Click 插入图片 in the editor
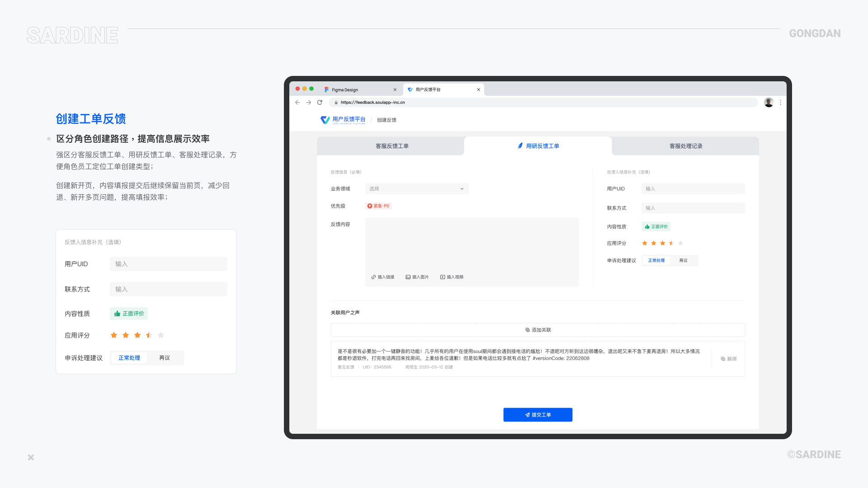This screenshot has height=488, width=868. 417,277
